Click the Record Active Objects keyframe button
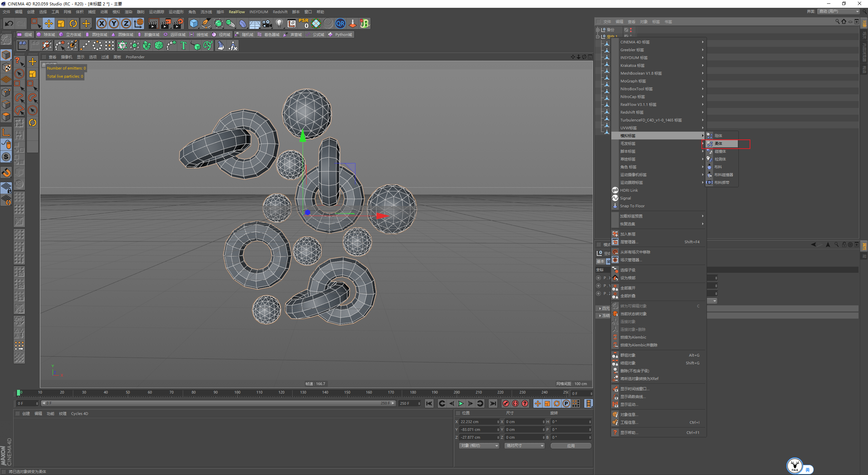Viewport: 868px width, 475px height. point(506,403)
